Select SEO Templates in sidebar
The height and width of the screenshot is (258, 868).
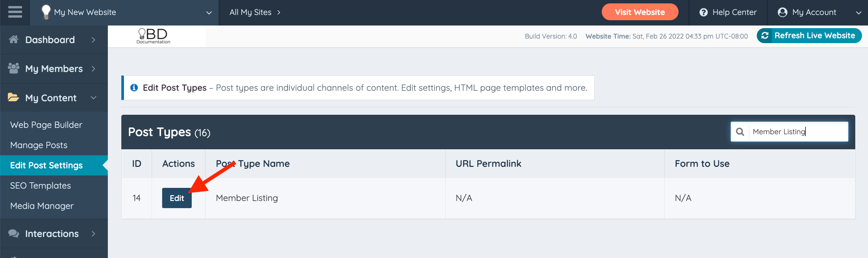tap(40, 186)
